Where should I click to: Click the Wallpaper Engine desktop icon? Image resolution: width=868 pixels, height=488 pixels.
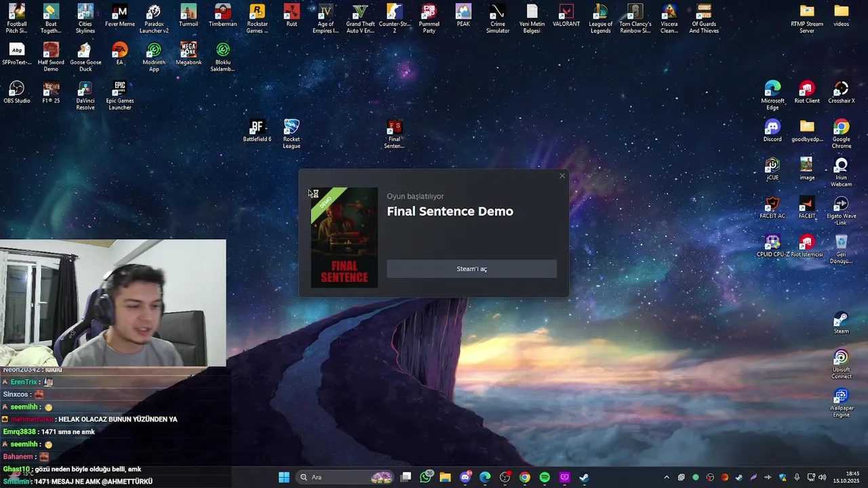point(841,403)
